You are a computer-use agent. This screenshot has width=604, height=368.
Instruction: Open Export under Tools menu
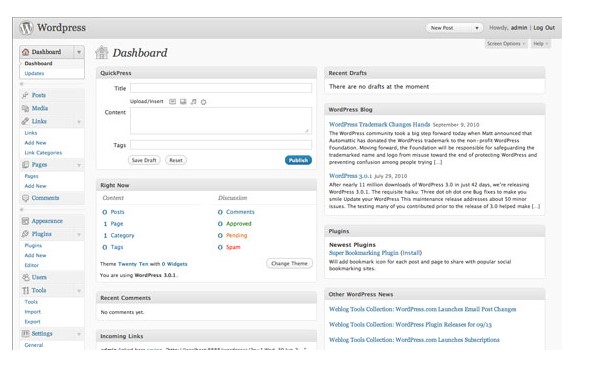click(32, 322)
